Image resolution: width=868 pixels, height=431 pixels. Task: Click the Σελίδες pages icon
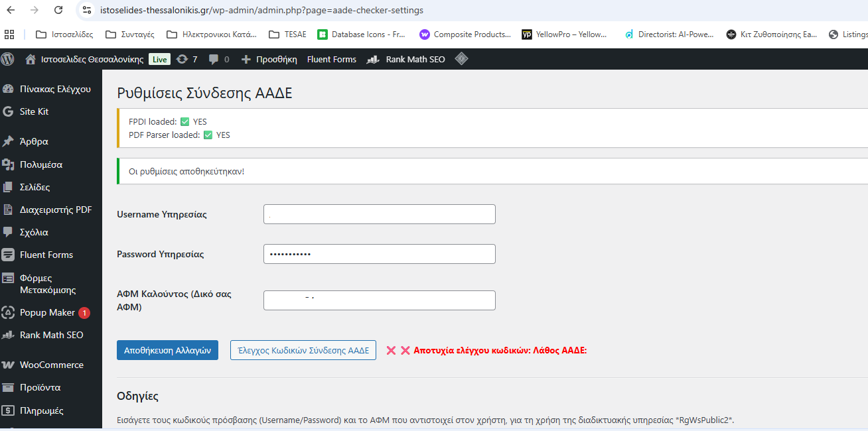coord(8,187)
